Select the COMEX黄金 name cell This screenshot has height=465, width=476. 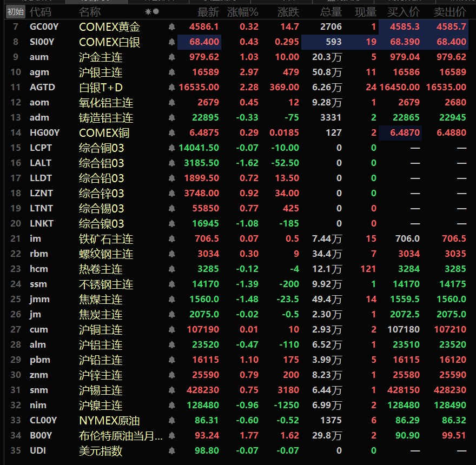(110, 27)
